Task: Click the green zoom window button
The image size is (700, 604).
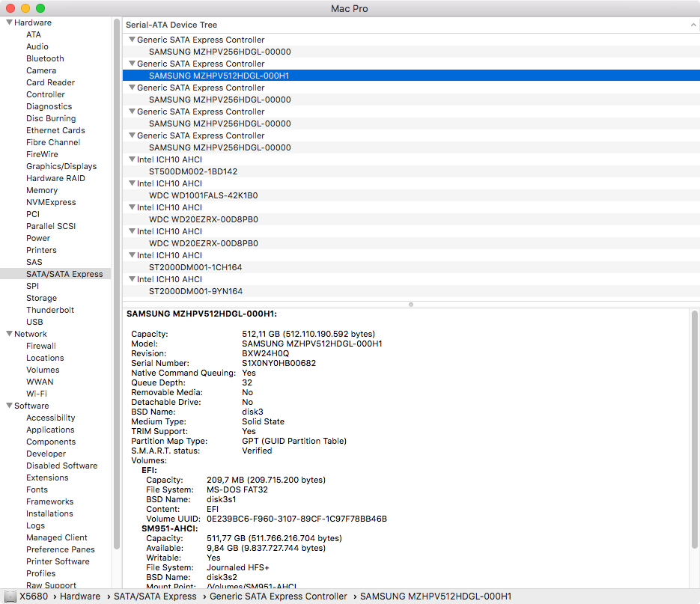Action: (40, 8)
